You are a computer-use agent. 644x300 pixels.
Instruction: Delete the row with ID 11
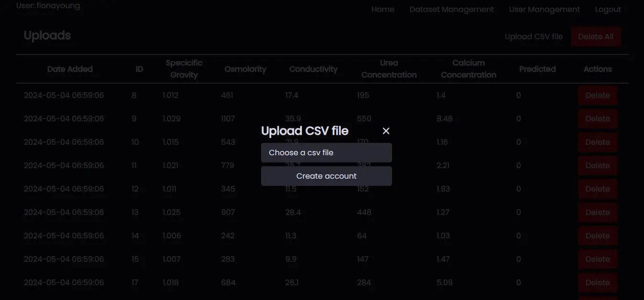597,166
